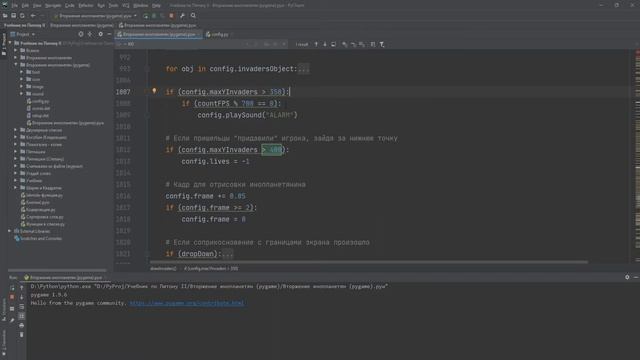The width and height of the screenshot is (640, 360).
Task: Click the Search Everywhere magnifier icon
Action: tap(193, 16)
